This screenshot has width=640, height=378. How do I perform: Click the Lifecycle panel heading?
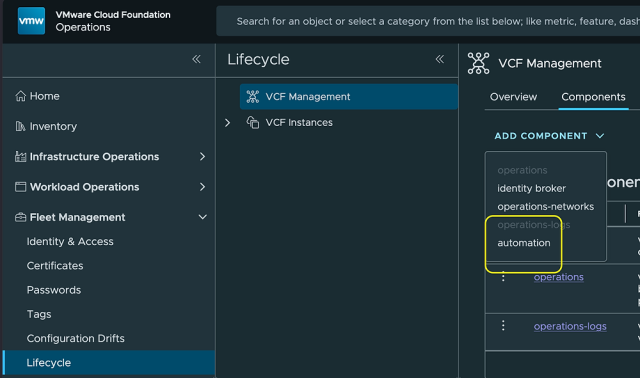(x=258, y=60)
